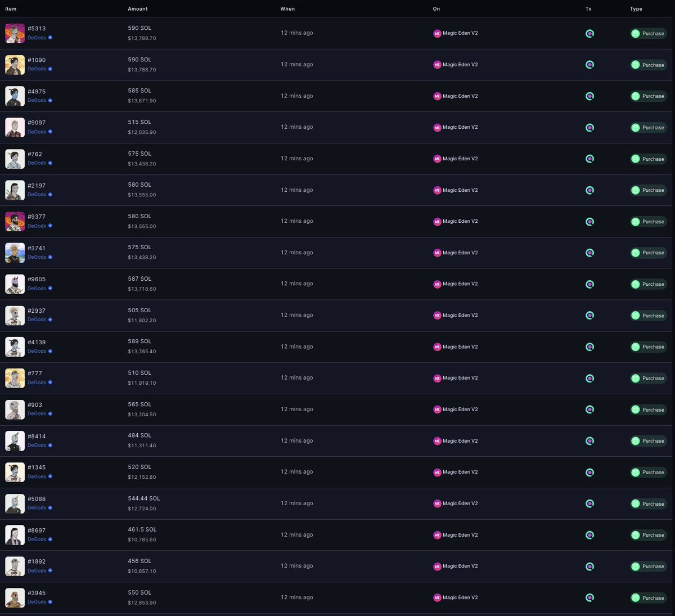Click the $10,657.10 dollar value
Image resolution: width=675 pixels, height=616 pixels.
click(x=142, y=571)
